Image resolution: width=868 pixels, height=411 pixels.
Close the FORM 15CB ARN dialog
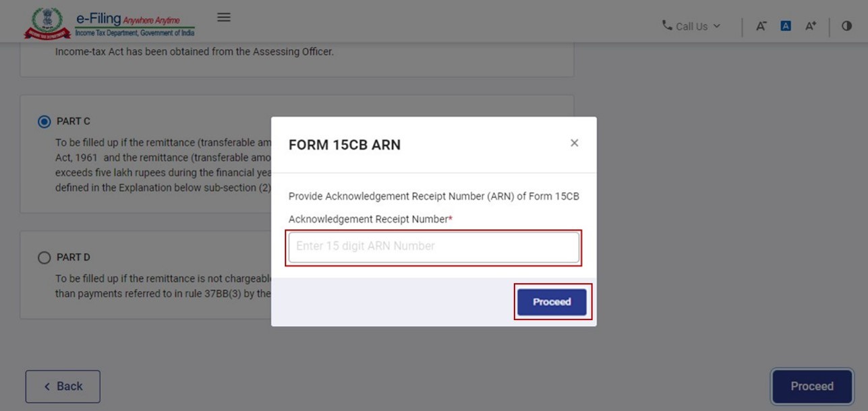(574, 143)
